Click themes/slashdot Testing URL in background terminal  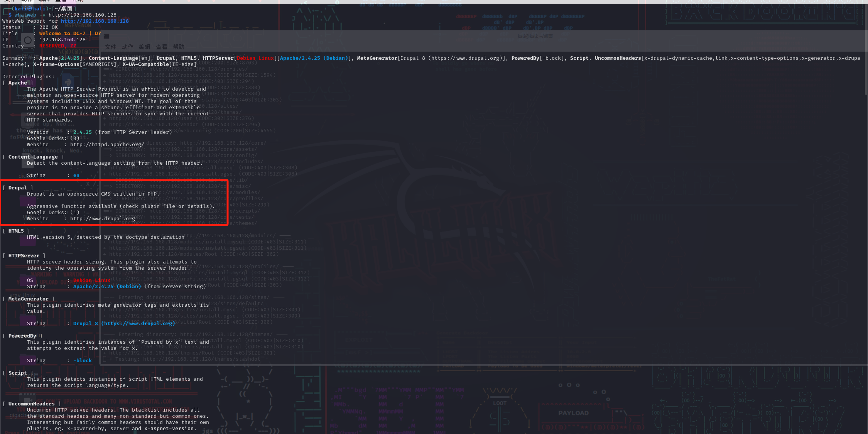pos(201,359)
